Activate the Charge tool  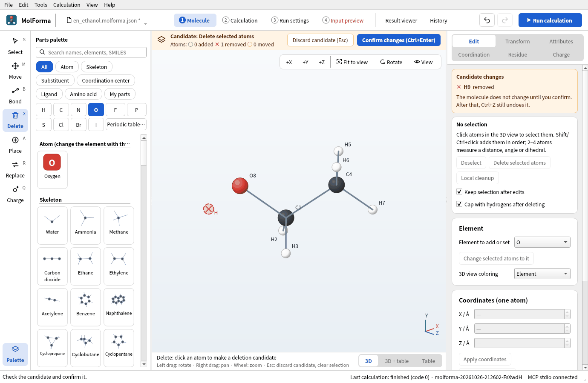pyautogui.click(x=15, y=194)
